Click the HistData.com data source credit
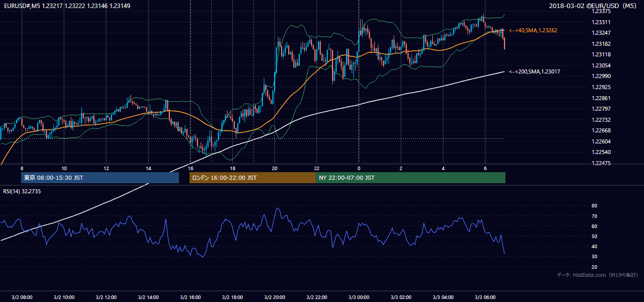This screenshot has height=302, width=644. coord(597,275)
